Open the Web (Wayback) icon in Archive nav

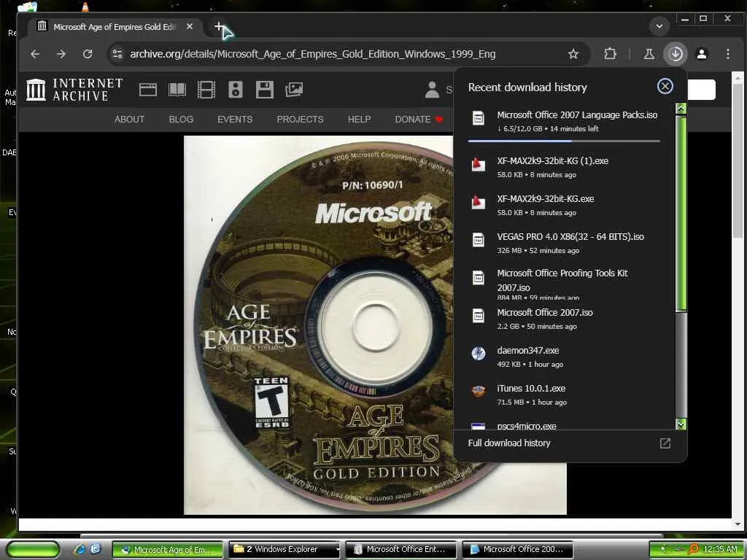pyautogui.click(x=147, y=90)
